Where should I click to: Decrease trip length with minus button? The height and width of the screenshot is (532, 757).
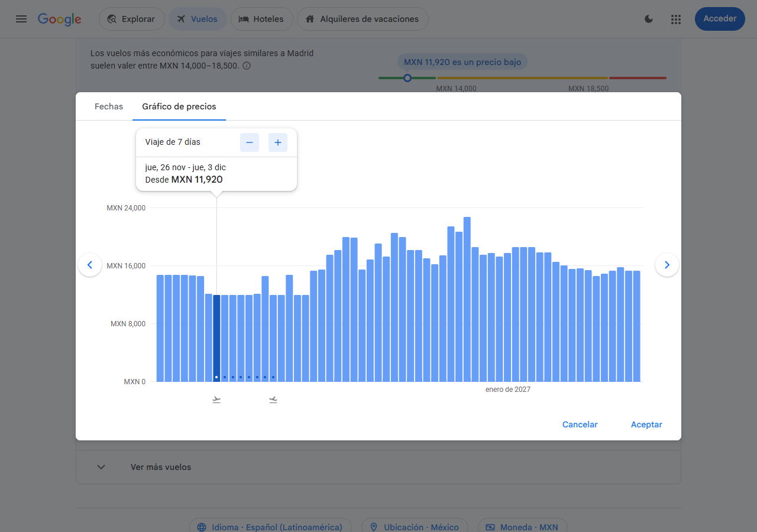coord(250,142)
